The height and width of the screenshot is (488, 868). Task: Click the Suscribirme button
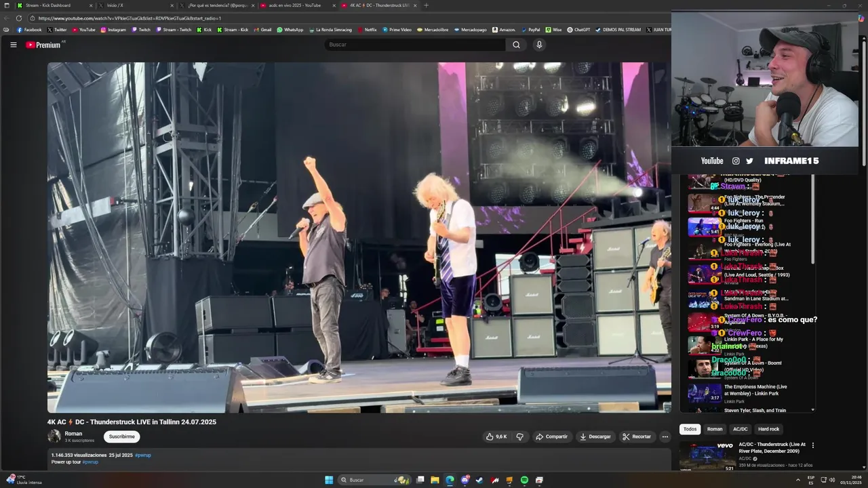coord(122,436)
